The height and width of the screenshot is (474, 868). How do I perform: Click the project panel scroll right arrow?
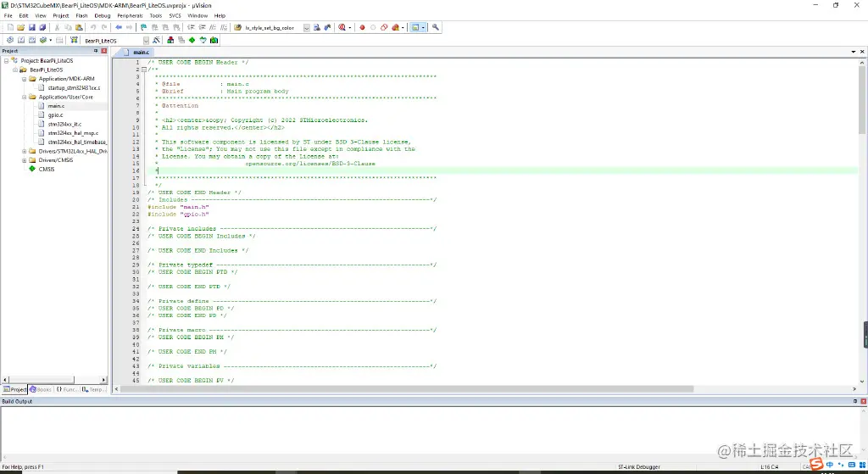click(103, 380)
